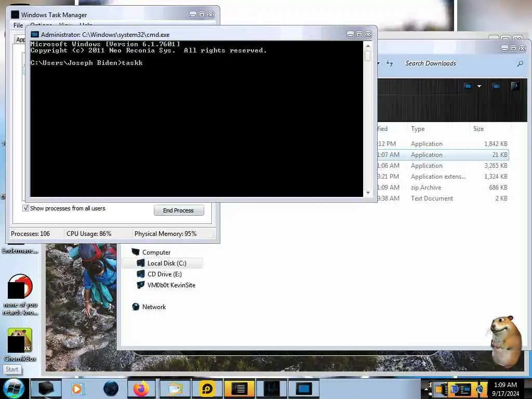Toggle the preview pane icon in Explorer

point(496,86)
